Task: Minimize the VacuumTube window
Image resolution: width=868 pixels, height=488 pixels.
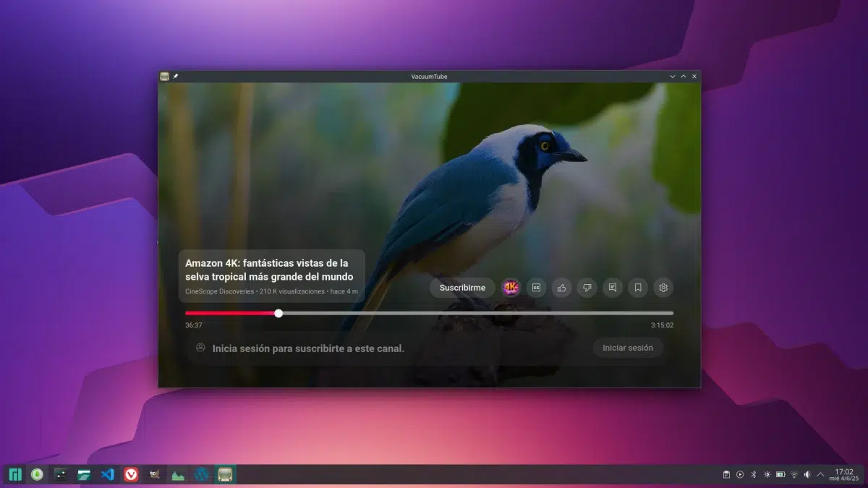Action: 673,76
